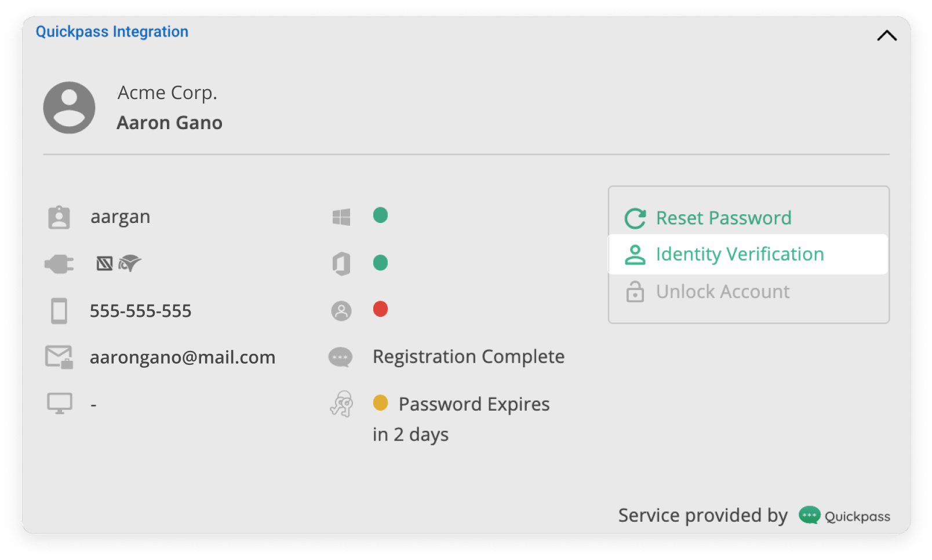Click Unlock Account option
This screenshot has width=932, height=560.
pyautogui.click(x=722, y=292)
